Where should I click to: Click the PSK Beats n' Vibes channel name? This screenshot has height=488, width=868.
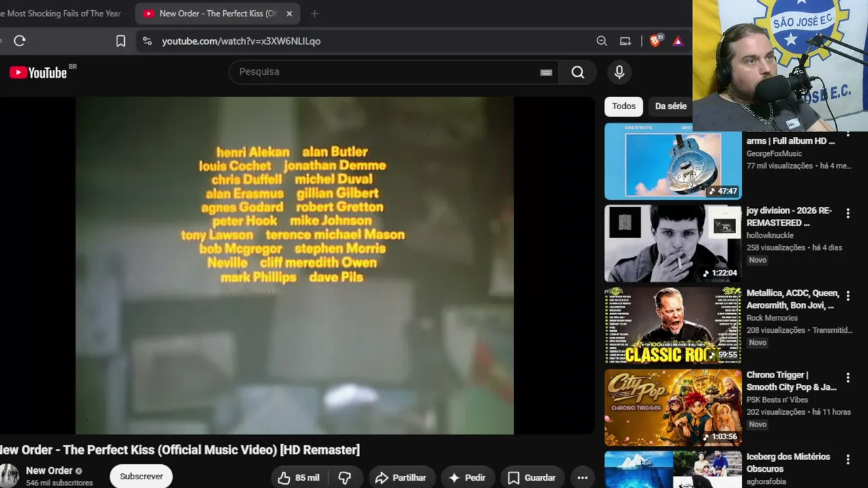pos(777,400)
